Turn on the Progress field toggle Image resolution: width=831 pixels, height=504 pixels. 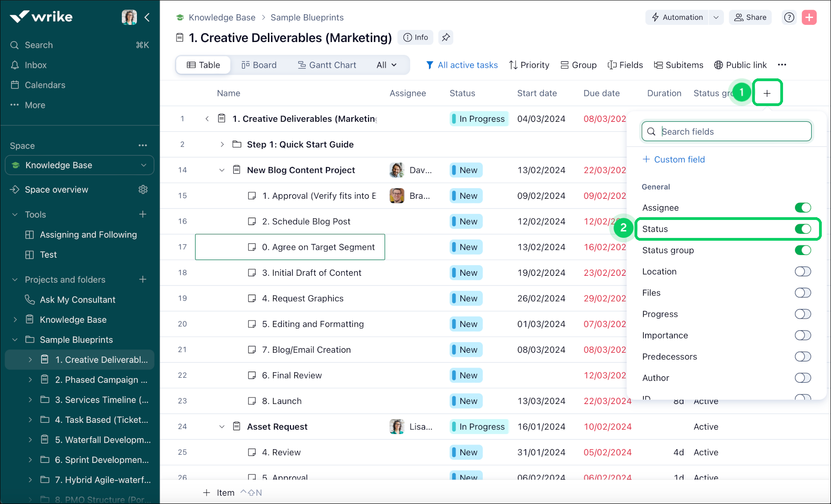click(x=802, y=314)
